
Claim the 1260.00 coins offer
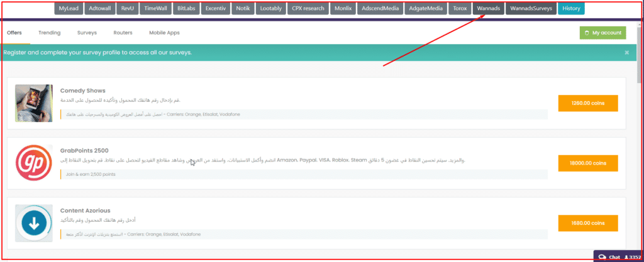pos(588,103)
